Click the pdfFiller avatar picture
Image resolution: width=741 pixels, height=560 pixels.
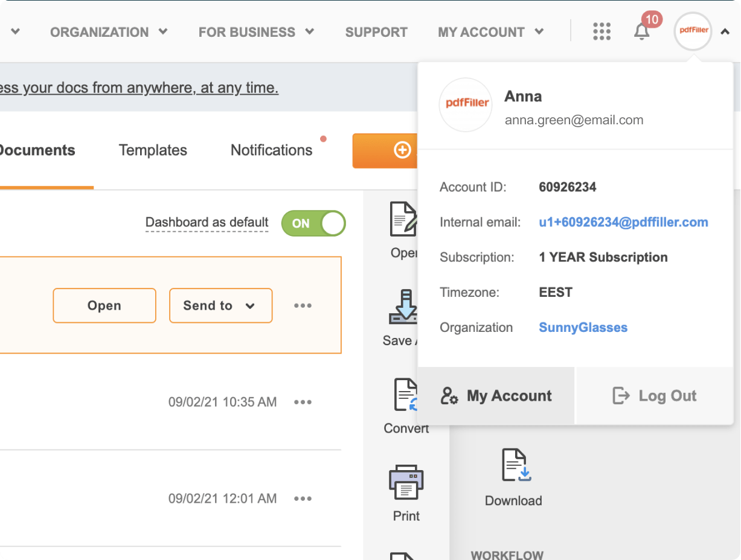coord(693,31)
